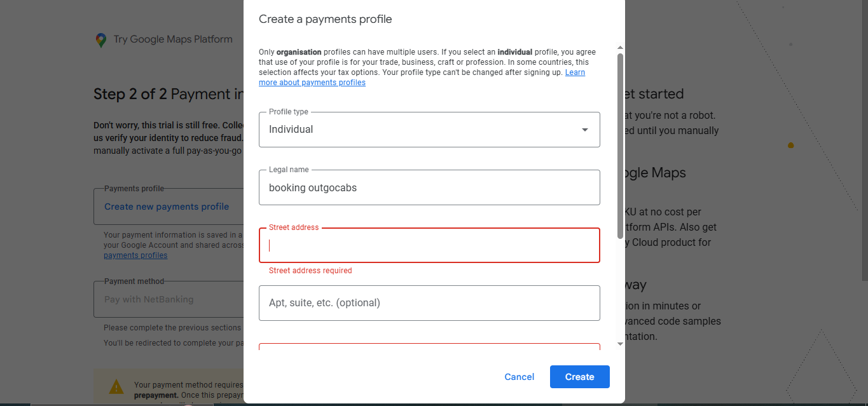Click the Google Maps Platform pin logo
868x406 pixels.
[x=100, y=40]
